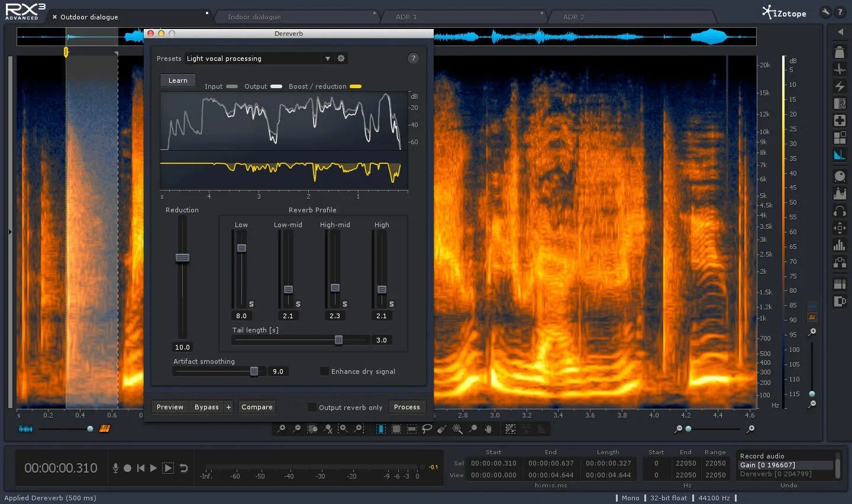852x504 pixels.
Task: Click the Reduction slider handle
Action: click(x=182, y=257)
